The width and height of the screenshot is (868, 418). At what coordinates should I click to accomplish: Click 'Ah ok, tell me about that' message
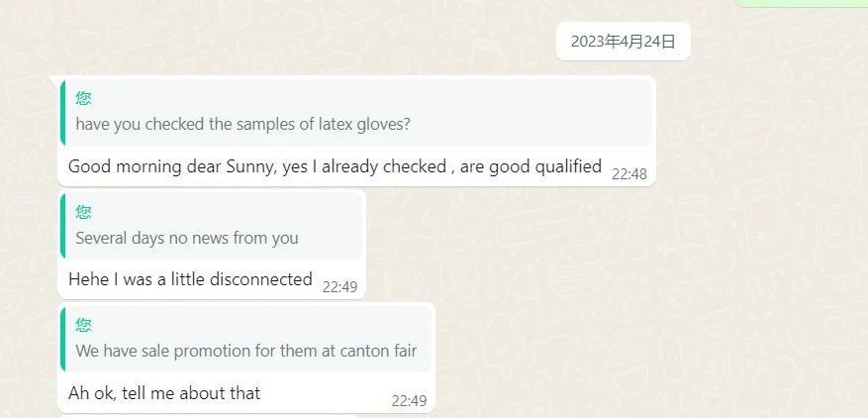coord(164,393)
